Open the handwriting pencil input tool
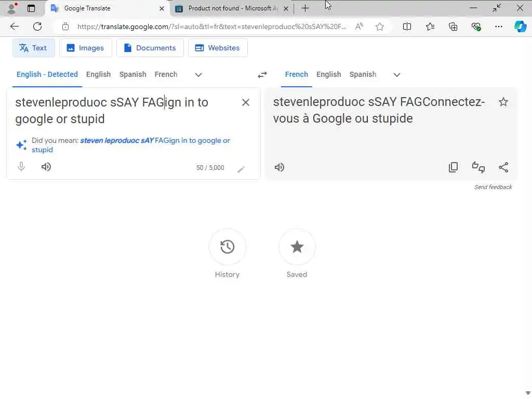532x399 pixels. tap(241, 169)
